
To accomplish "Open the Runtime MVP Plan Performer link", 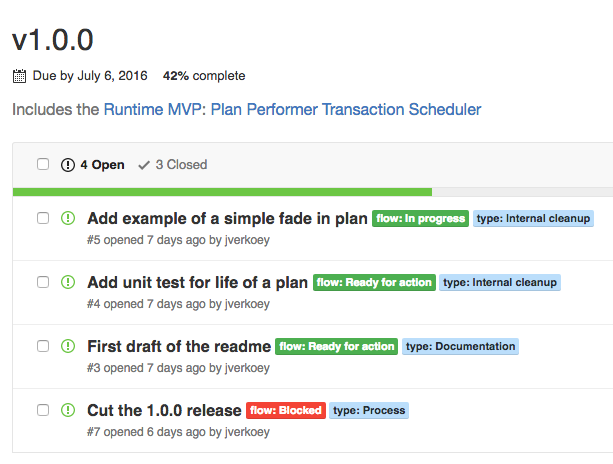I will click(292, 109).
